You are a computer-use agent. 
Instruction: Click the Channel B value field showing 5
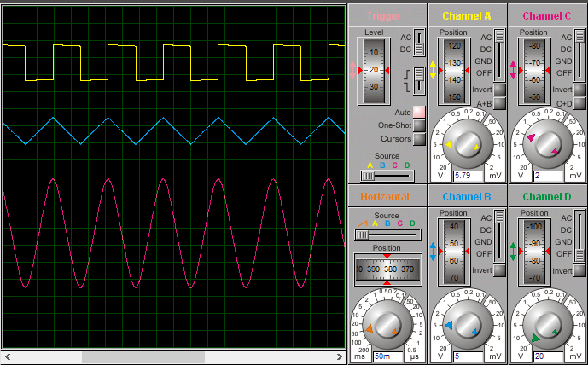(x=468, y=356)
